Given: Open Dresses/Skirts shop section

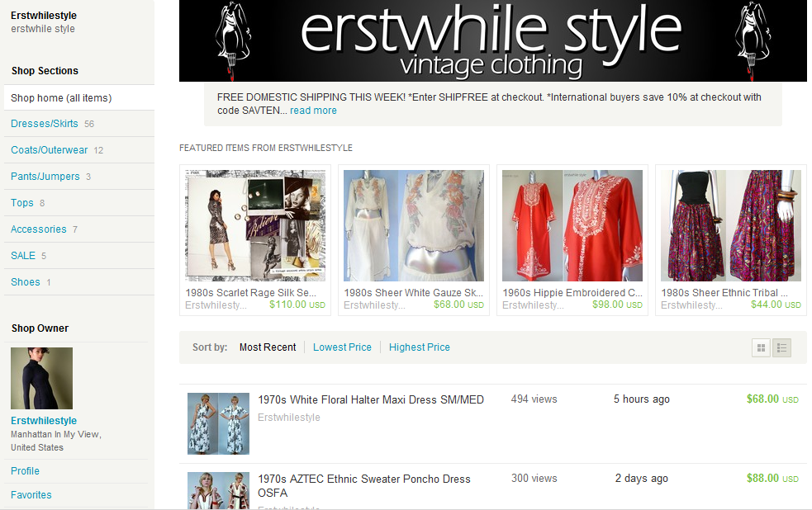Looking at the screenshot, I should [x=45, y=124].
